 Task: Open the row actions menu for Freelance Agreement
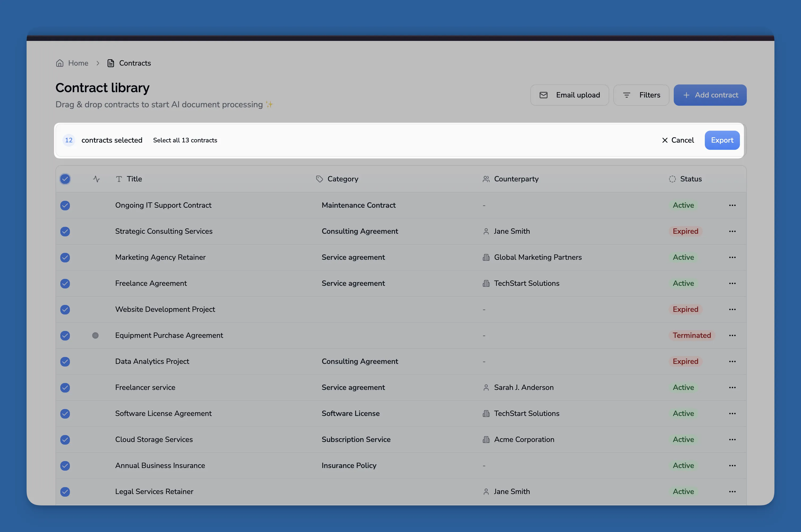tap(732, 284)
